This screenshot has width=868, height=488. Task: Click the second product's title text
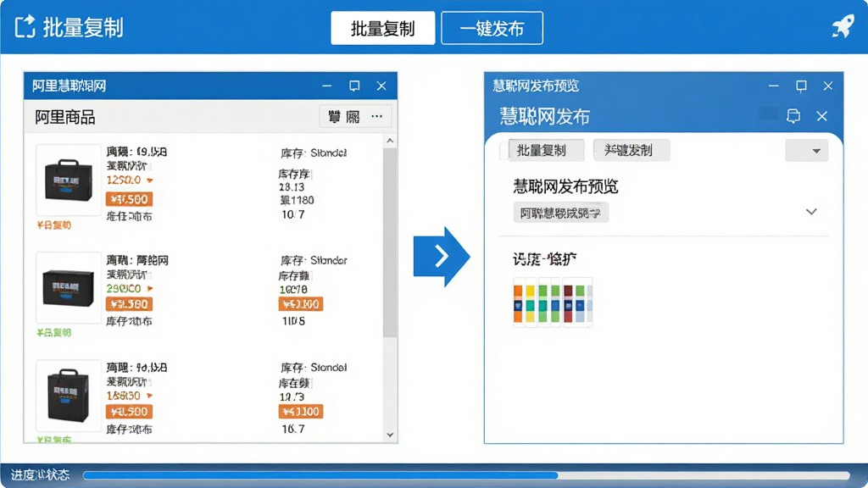tap(137, 260)
